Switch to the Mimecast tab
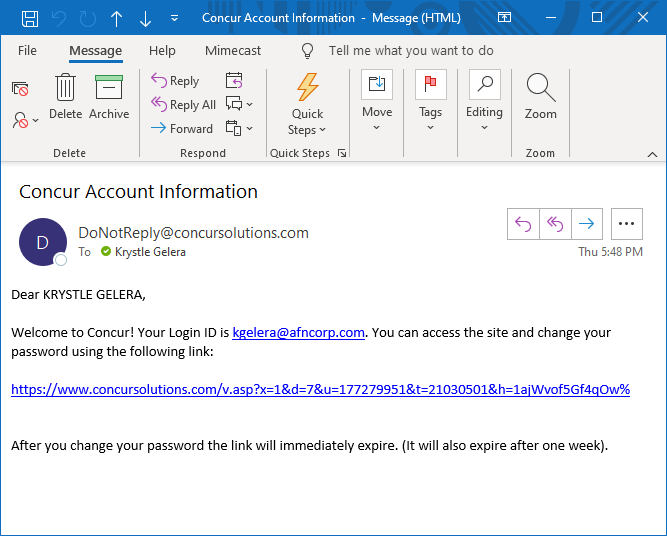667x536 pixels. 233,51
